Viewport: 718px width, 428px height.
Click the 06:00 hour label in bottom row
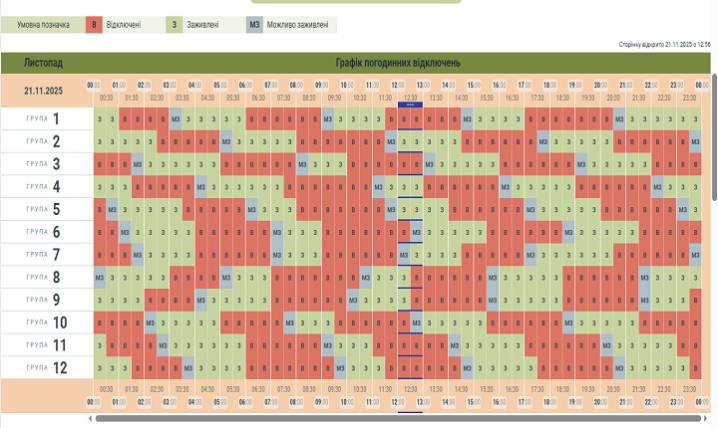[245, 402]
